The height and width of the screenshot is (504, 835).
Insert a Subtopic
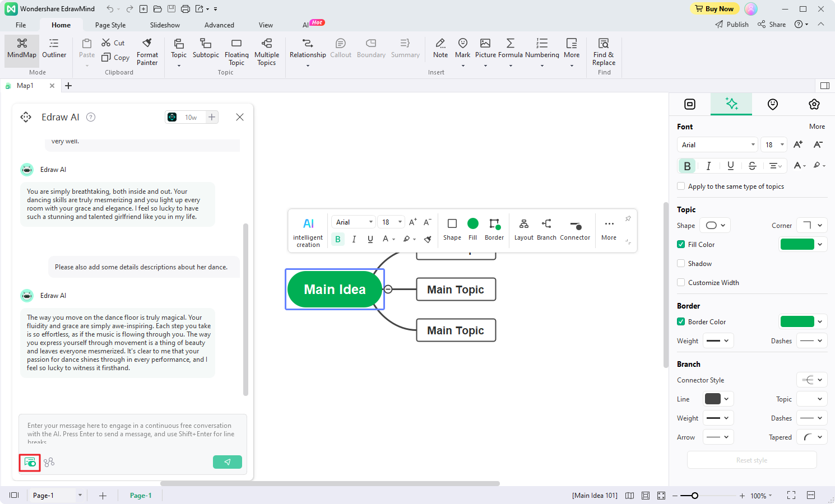click(206, 49)
